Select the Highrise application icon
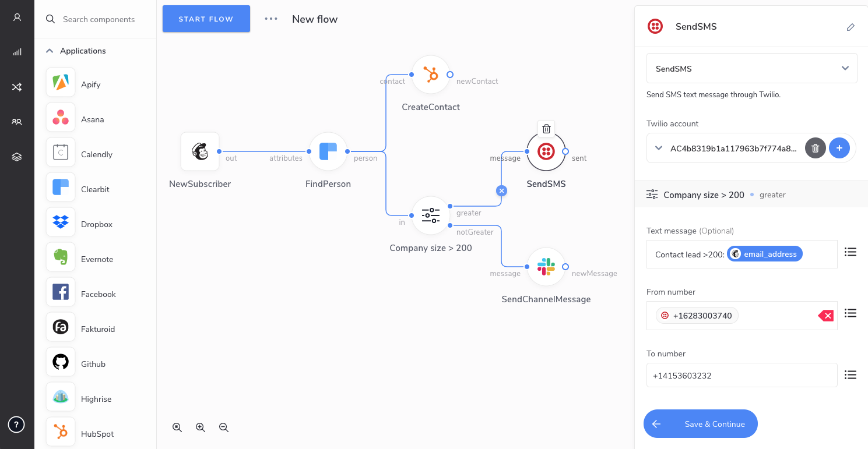Screen dimensions: 868x449 61,397
